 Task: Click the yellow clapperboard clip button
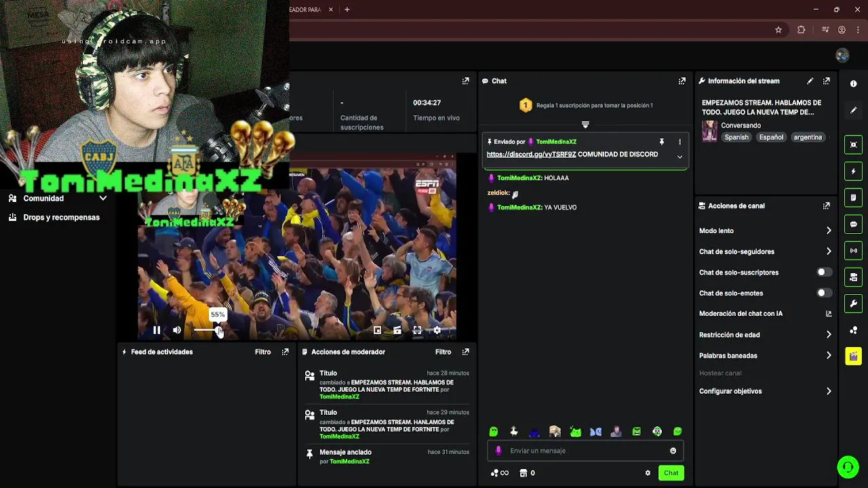(x=853, y=356)
